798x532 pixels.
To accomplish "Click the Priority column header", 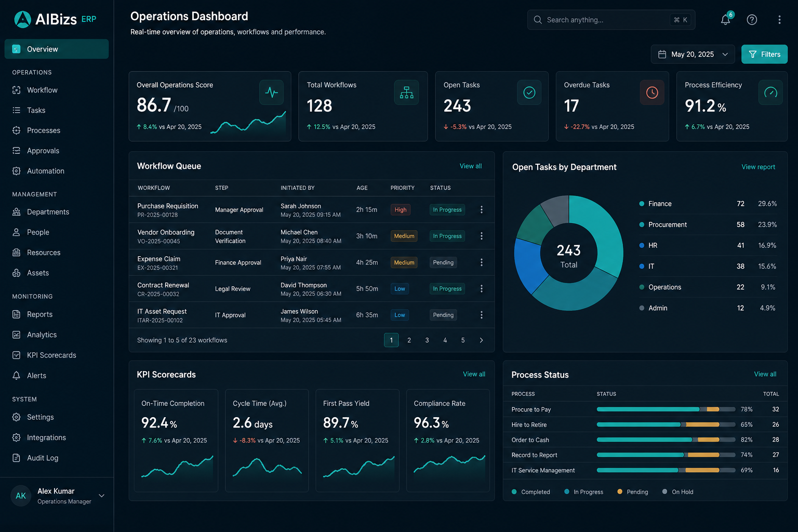I will tap(403, 188).
